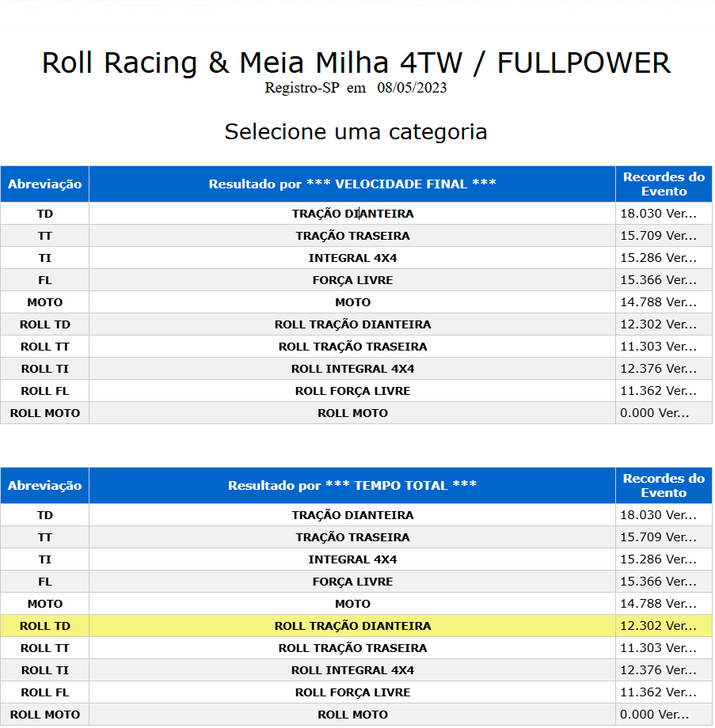Open ROLL TRAÇÃO DIANTEIRA in Velocidade Final

click(x=352, y=324)
